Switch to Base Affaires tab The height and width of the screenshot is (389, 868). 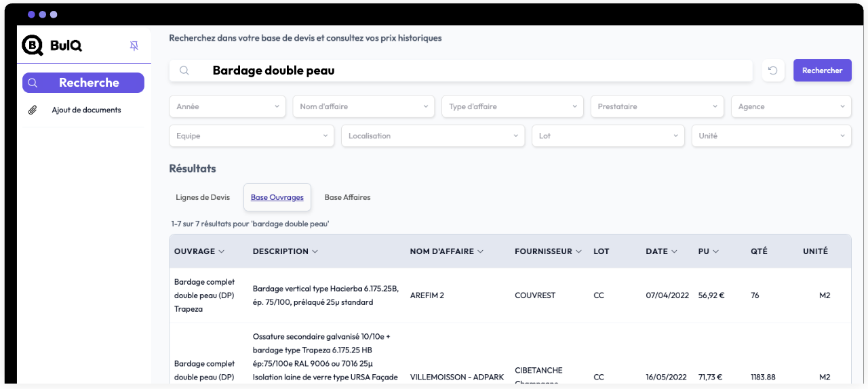(347, 197)
